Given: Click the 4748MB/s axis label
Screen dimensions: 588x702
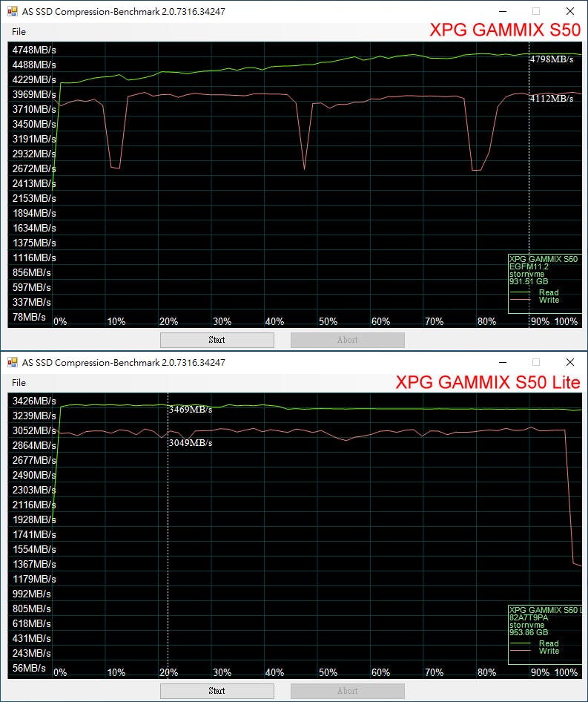Looking at the screenshot, I should pyautogui.click(x=34, y=50).
